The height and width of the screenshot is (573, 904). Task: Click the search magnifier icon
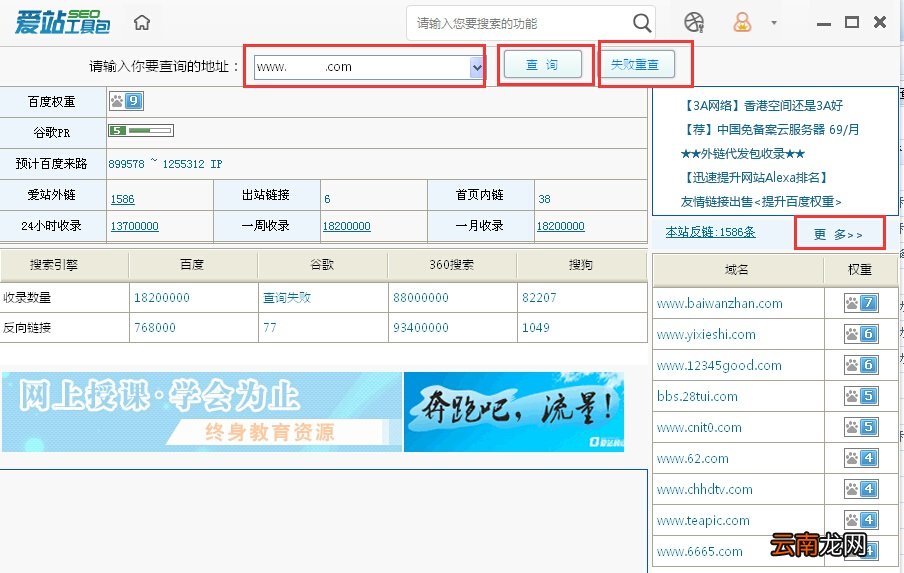[642, 23]
